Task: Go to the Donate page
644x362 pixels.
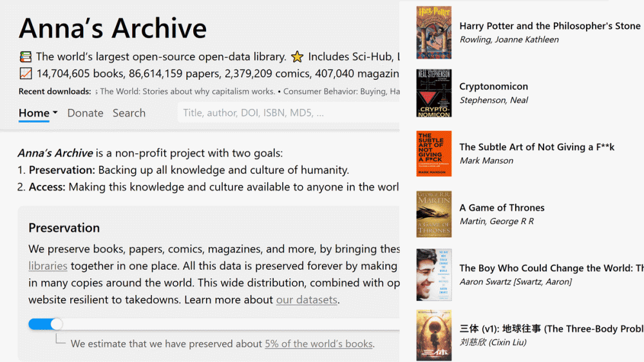Action: point(85,113)
